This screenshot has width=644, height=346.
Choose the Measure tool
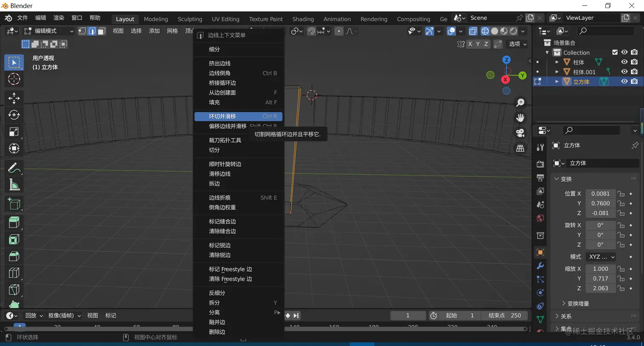tap(14, 185)
